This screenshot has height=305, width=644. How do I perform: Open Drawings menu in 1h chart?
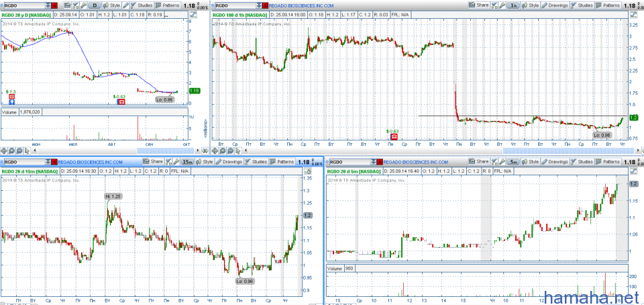pyautogui.click(x=555, y=5)
